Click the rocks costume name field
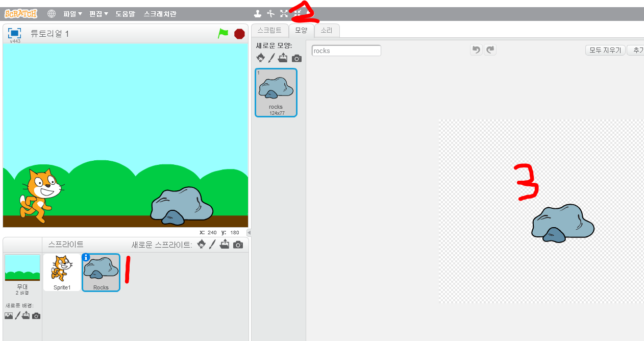The image size is (644, 341). pyautogui.click(x=346, y=51)
